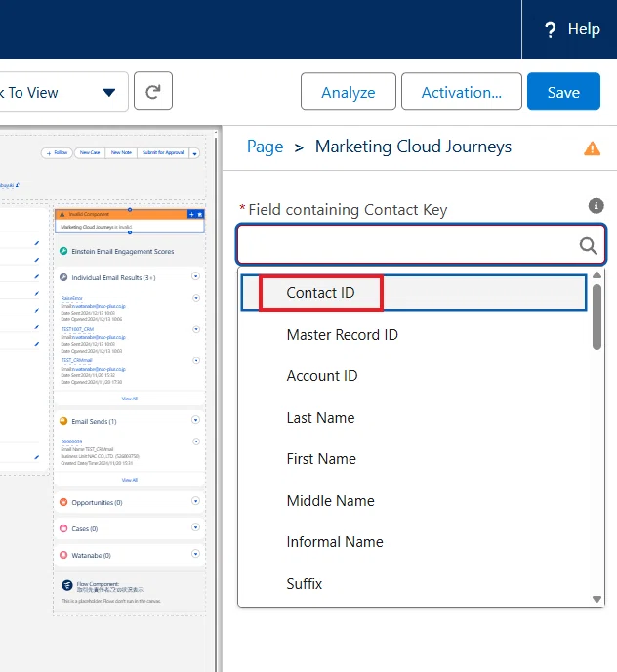Click the New Case button on canvas
Viewport: 617px width, 672px height.
click(x=90, y=153)
